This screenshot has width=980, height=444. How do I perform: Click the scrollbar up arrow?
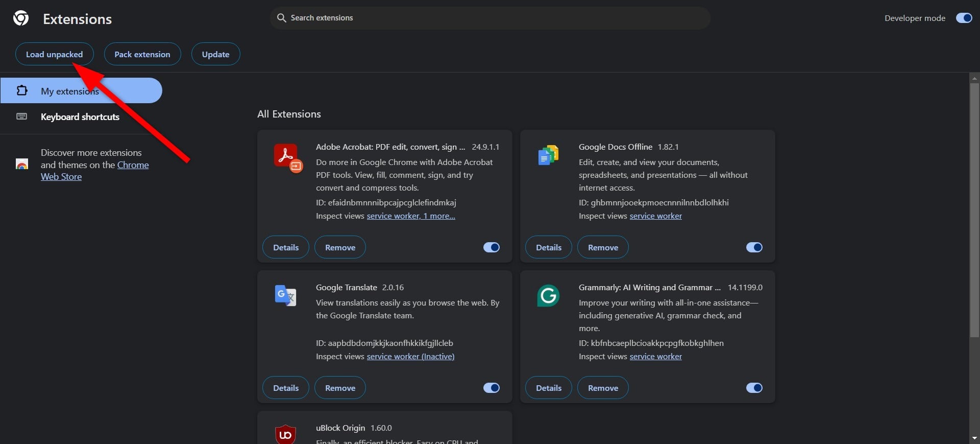(x=974, y=78)
